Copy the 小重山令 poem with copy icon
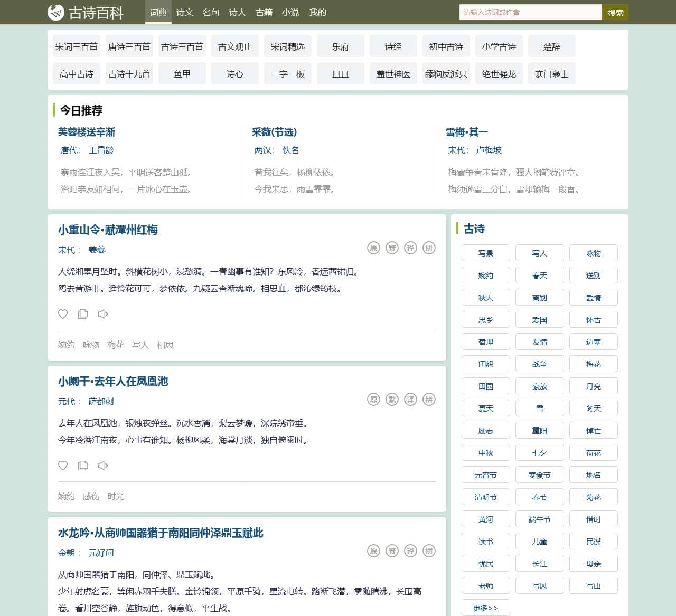 coord(83,314)
